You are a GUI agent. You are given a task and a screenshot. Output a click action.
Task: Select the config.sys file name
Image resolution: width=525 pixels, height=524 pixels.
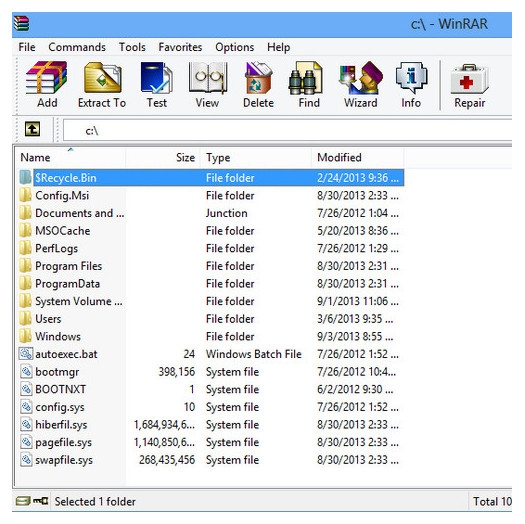[60, 407]
